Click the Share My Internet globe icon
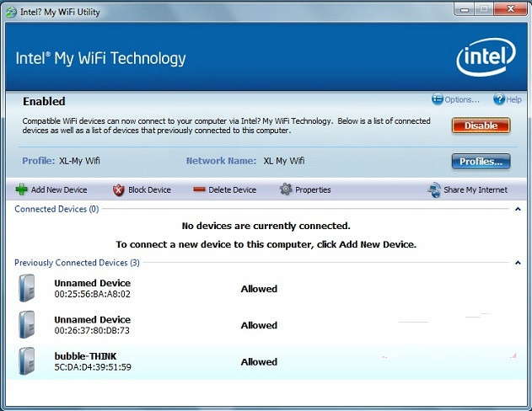Image resolution: width=532 pixels, height=411 pixels. coord(434,189)
